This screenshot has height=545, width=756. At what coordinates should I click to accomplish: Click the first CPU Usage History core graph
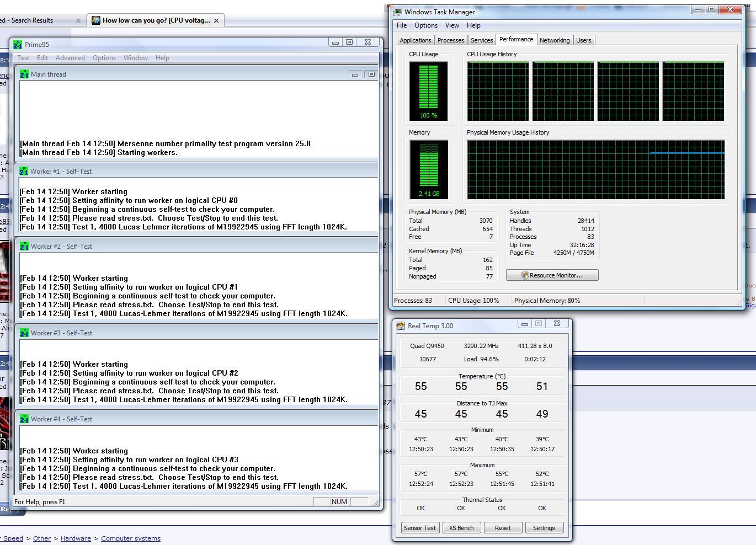(498, 91)
